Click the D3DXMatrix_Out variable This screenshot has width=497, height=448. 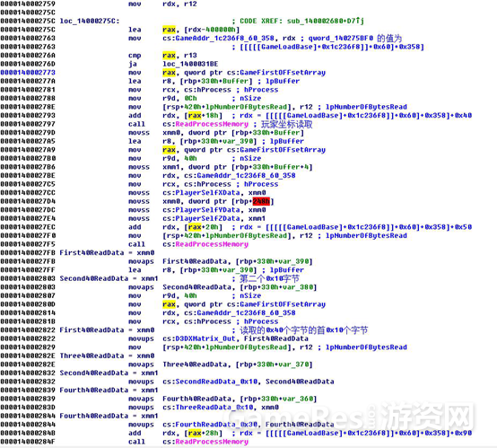point(205,338)
